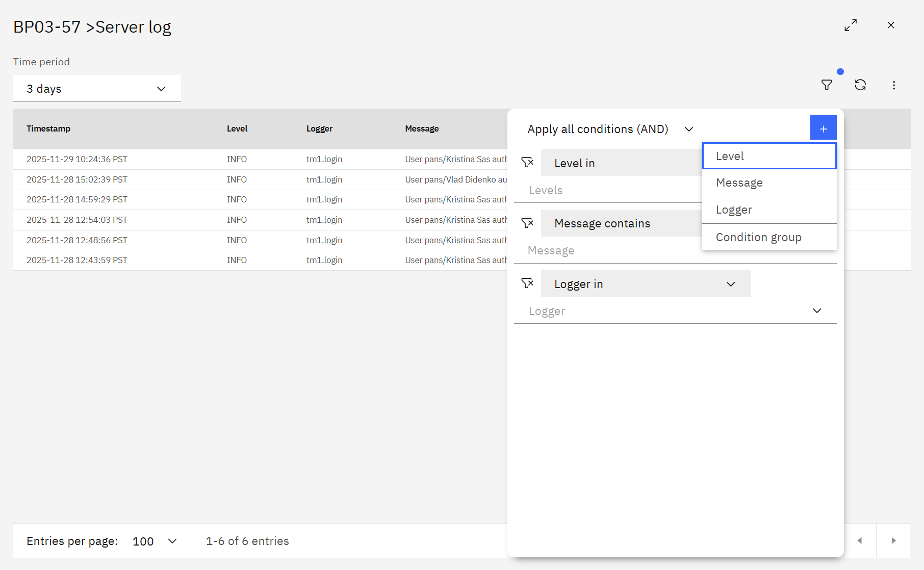Image resolution: width=924 pixels, height=570 pixels.
Task: Go to the next page of entries
Action: 893,540
